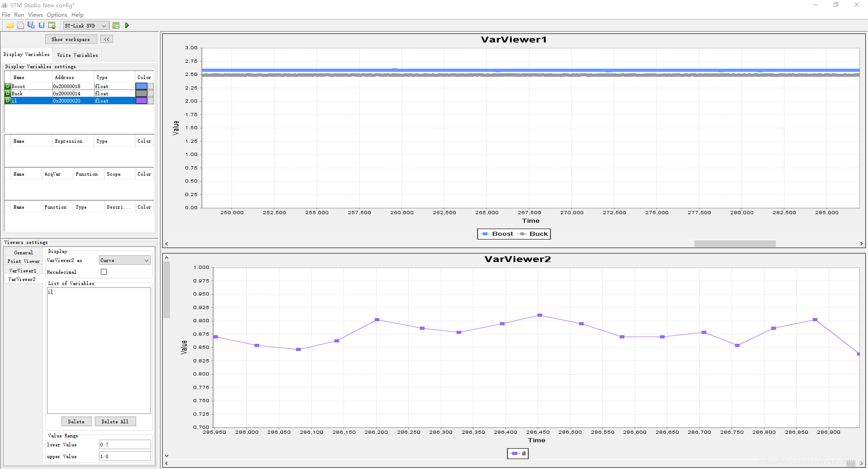Image resolution: width=868 pixels, height=469 pixels.
Task: Collapse left panel with double-chevron button
Action: point(107,39)
